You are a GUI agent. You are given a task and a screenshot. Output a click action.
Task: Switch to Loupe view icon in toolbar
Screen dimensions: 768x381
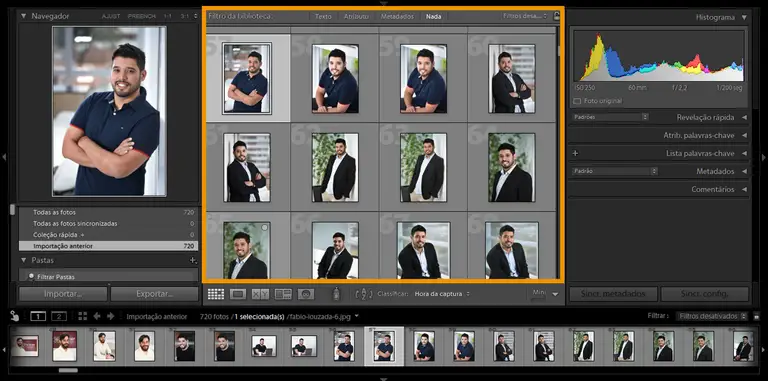click(238, 294)
